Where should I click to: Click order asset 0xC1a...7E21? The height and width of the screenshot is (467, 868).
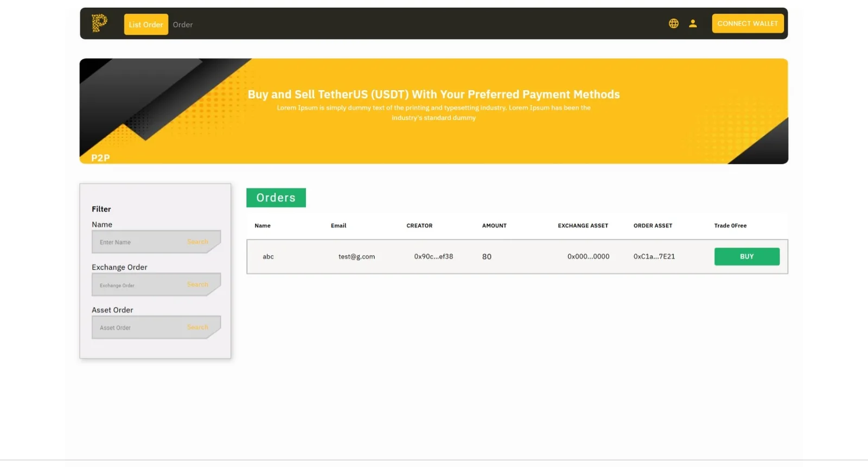pos(654,256)
